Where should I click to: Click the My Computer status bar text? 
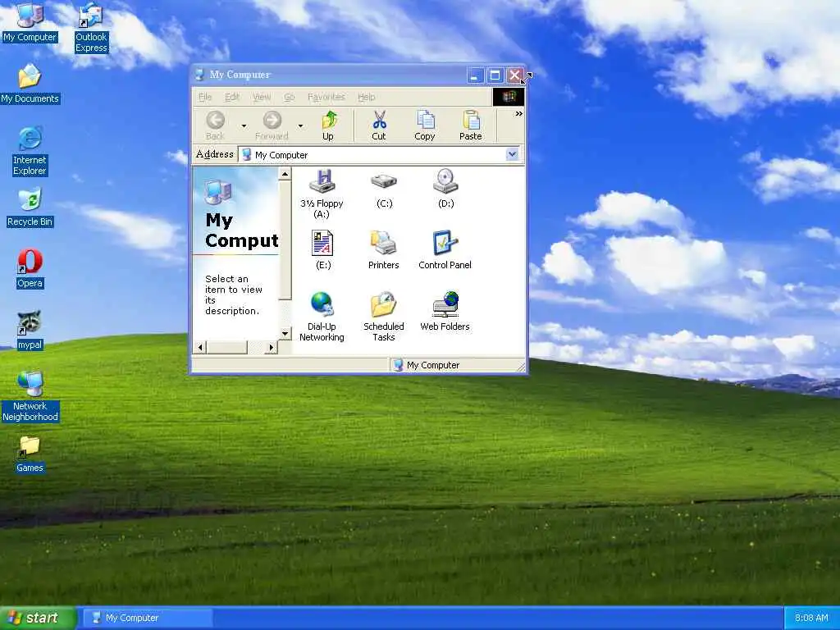click(x=433, y=365)
